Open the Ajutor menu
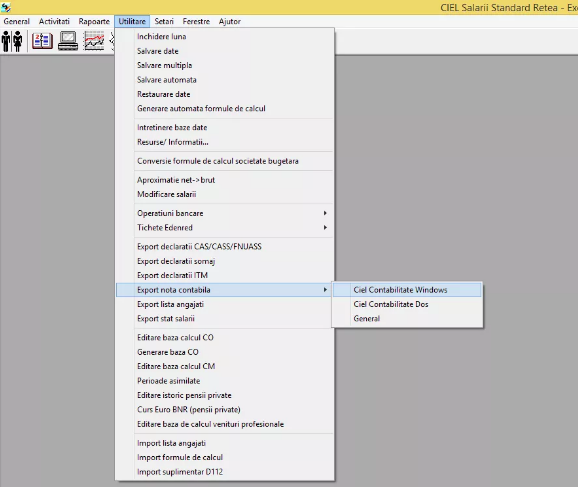Image resolution: width=578 pixels, height=487 pixels. click(230, 21)
